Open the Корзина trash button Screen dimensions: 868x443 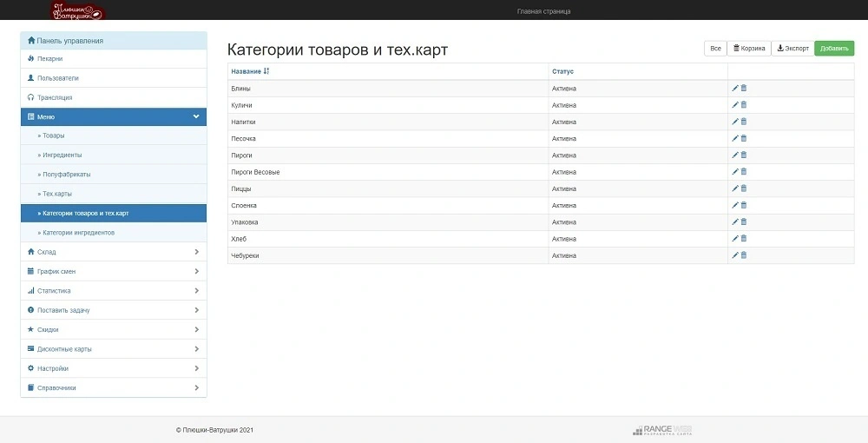pyautogui.click(x=749, y=48)
